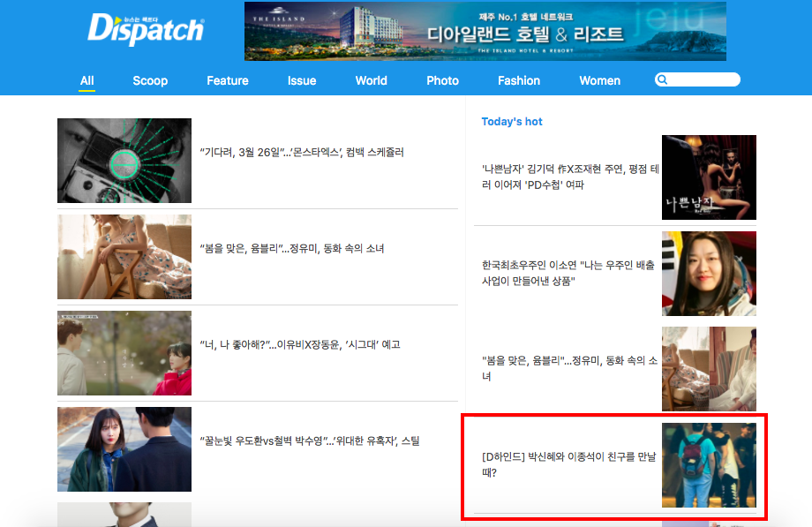Navigate to the Photo tab
Image resolution: width=812 pixels, height=527 pixels.
(442, 80)
